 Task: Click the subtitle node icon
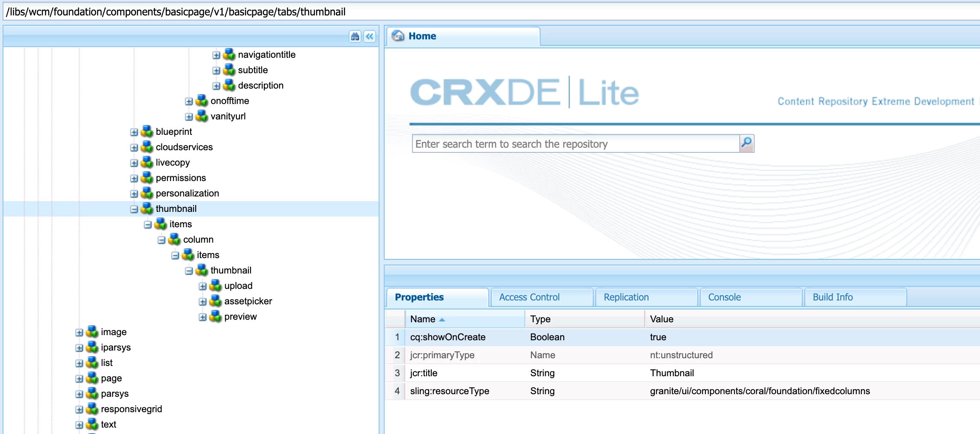(x=230, y=70)
